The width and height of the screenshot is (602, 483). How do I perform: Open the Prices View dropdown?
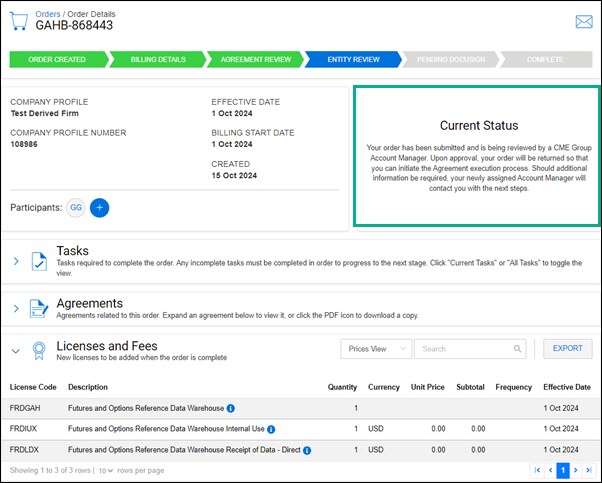tap(375, 349)
